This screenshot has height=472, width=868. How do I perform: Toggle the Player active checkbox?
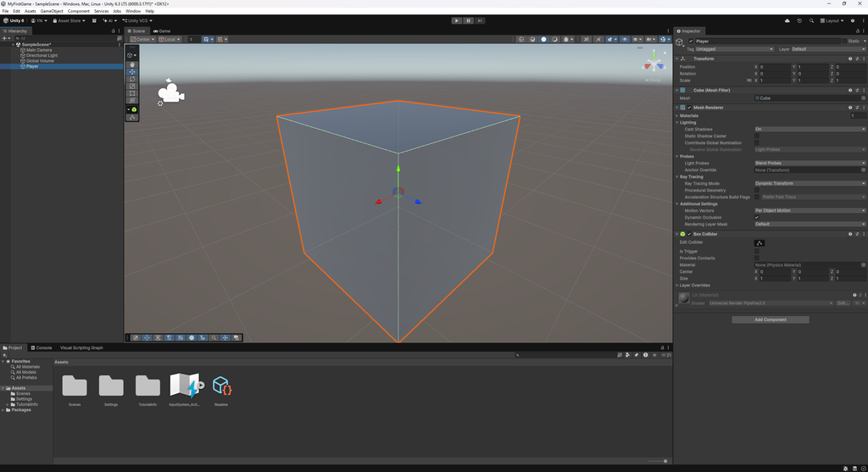691,41
